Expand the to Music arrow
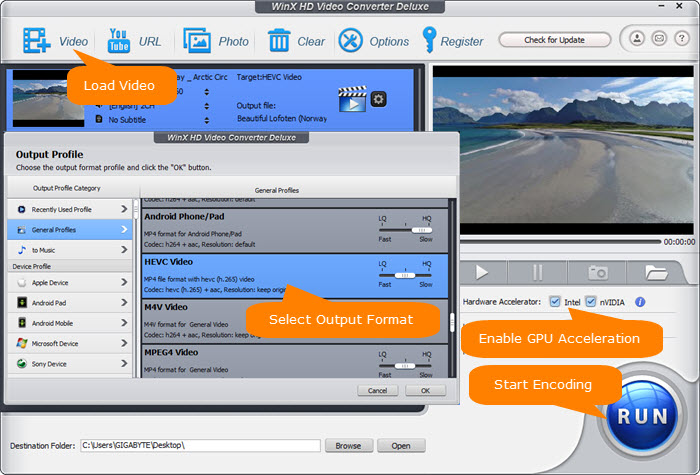 click(x=124, y=250)
